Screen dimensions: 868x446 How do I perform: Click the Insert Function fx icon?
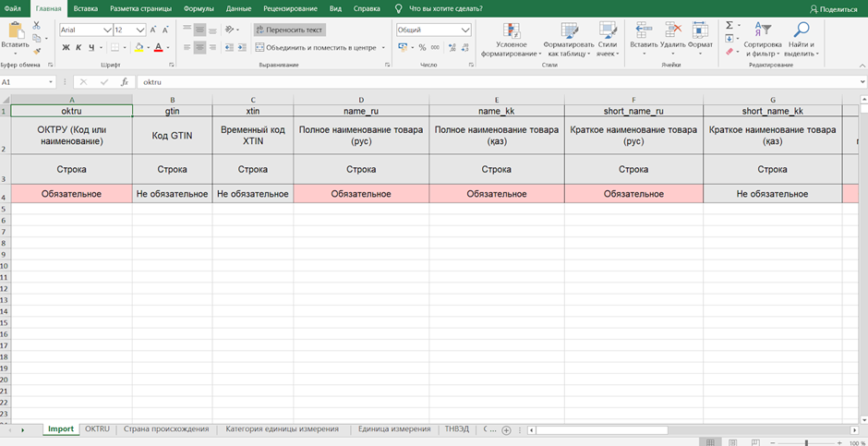click(125, 82)
